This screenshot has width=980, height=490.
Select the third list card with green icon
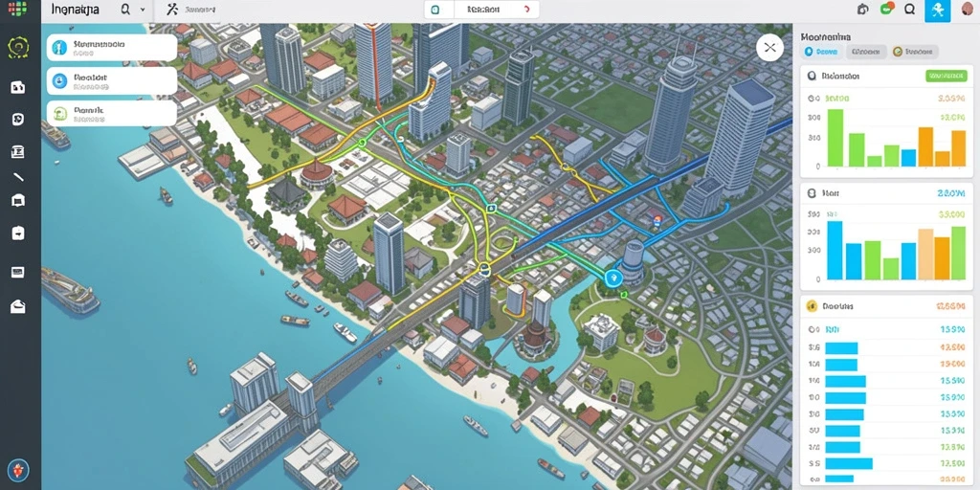[112, 113]
